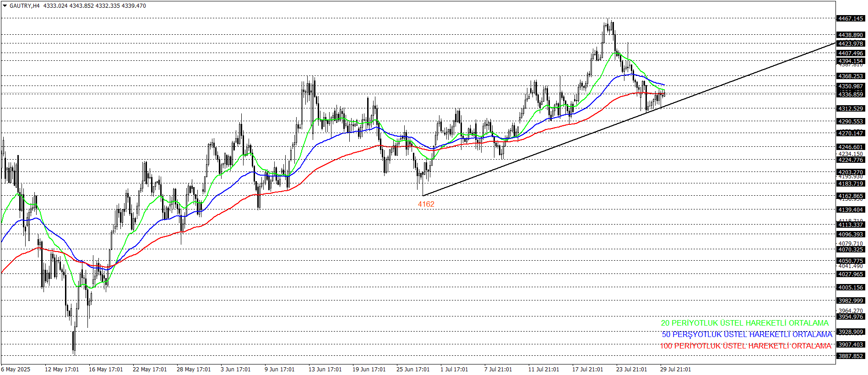The height and width of the screenshot is (375, 868).
Task: Click the 28 May 17:01 time label
Action: click(194, 370)
